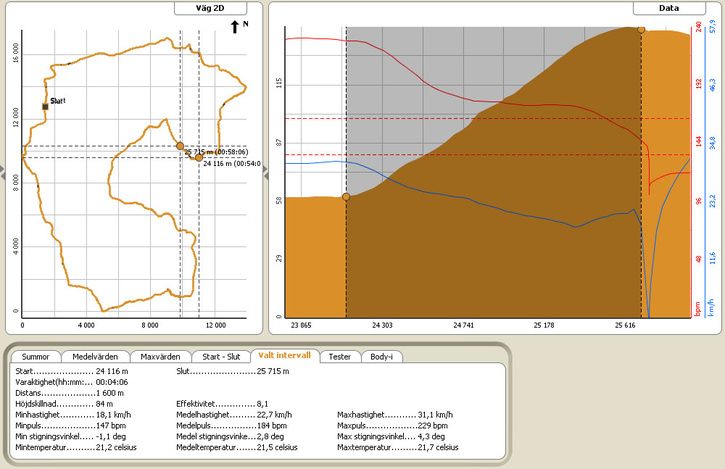Switch to the Medelvärden tab
The width and height of the screenshot is (725, 469).
(95, 357)
